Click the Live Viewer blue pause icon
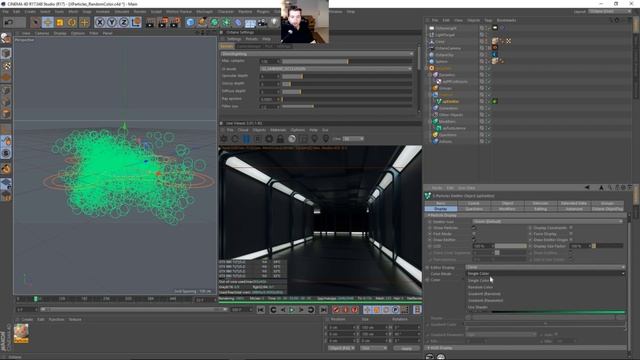 point(246,139)
